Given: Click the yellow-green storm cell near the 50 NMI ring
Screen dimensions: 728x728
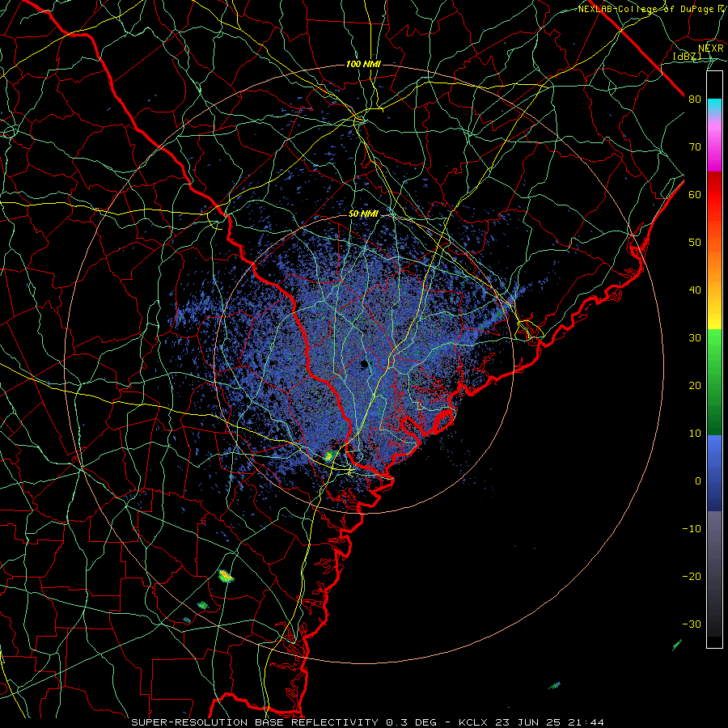Looking at the screenshot, I should [329, 455].
